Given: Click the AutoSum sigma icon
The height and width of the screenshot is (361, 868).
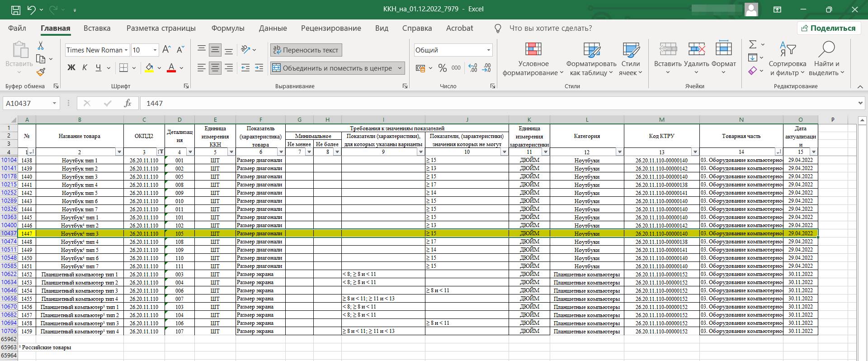Looking at the screenshot, I should [x=753, y=45].
